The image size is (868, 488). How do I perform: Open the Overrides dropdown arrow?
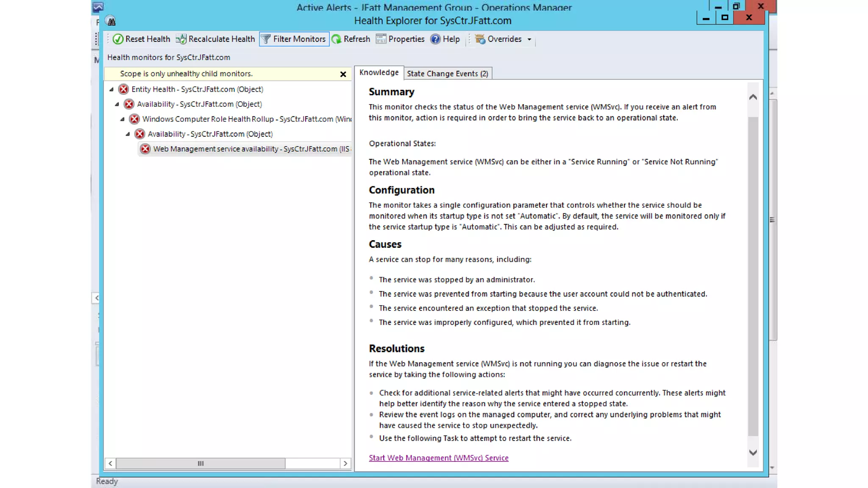(x=529, y=39)
